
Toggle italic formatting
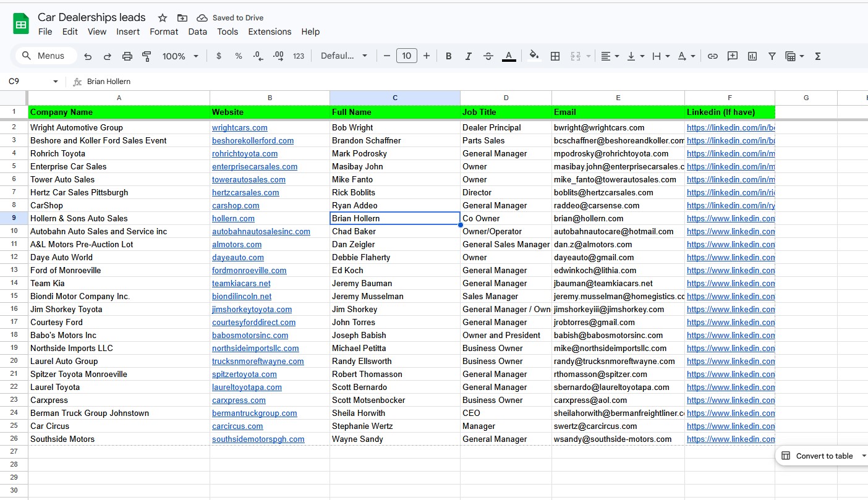(469, 56)
